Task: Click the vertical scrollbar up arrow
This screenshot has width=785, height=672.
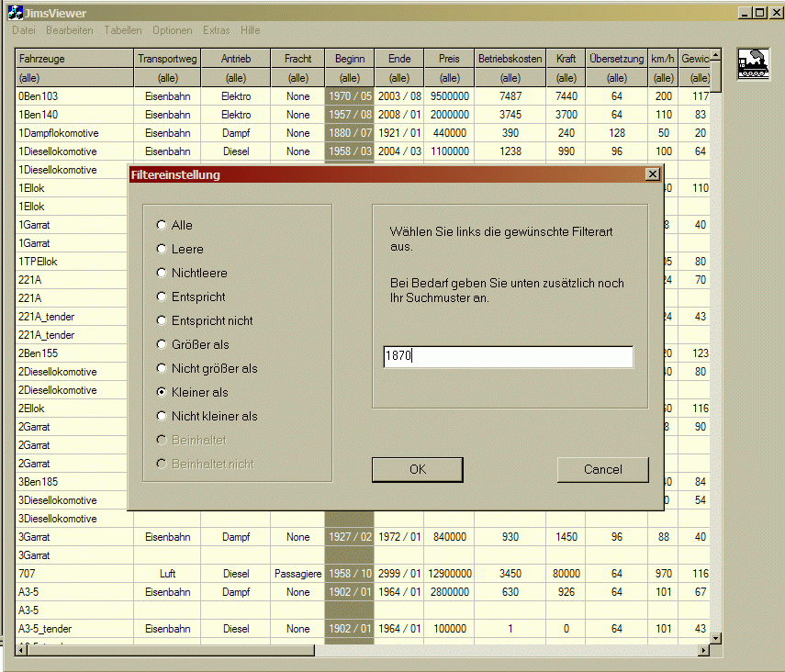Action: click(716, 56)
